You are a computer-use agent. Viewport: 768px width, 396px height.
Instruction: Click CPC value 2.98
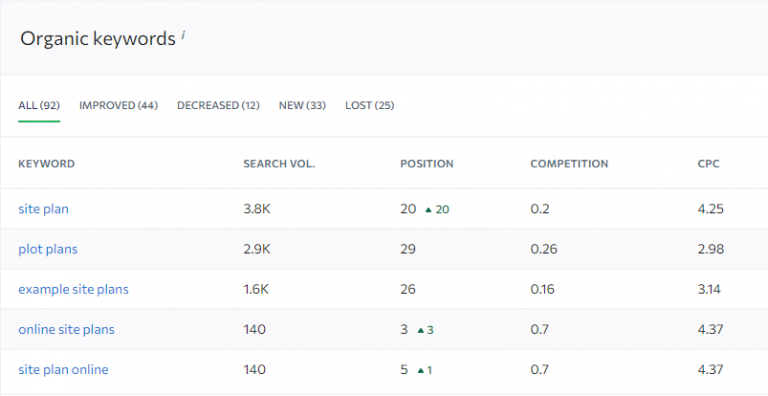click(711, 249)
